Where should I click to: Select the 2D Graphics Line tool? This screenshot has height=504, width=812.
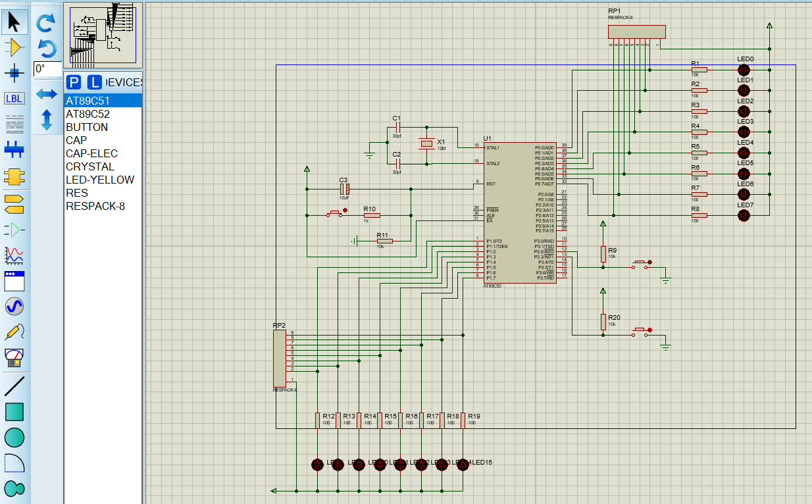click(x=14, y=386)
